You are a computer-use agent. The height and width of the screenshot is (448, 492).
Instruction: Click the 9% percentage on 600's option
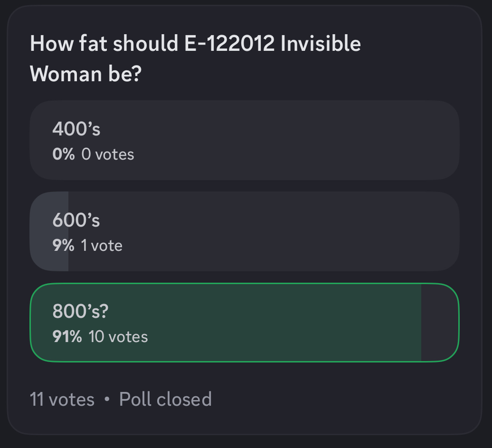pos(64,246)
